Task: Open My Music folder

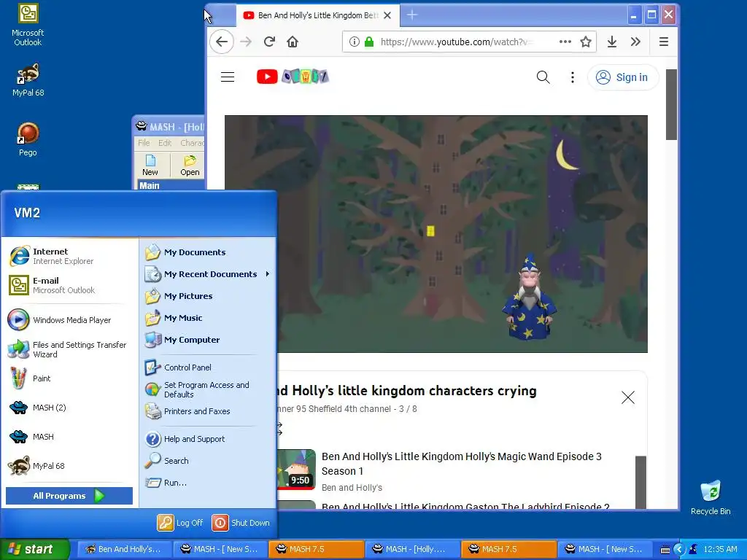Action: coord(208,318)
